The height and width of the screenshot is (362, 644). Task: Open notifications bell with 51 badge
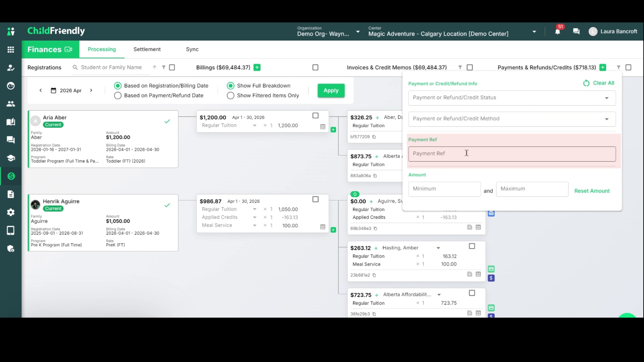click(x=558, y=31)
